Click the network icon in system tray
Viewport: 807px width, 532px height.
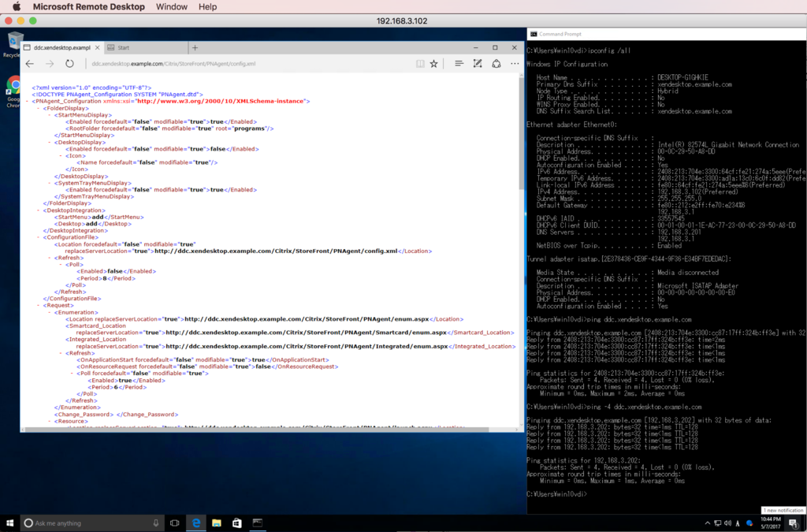click(x=717, y=523)
